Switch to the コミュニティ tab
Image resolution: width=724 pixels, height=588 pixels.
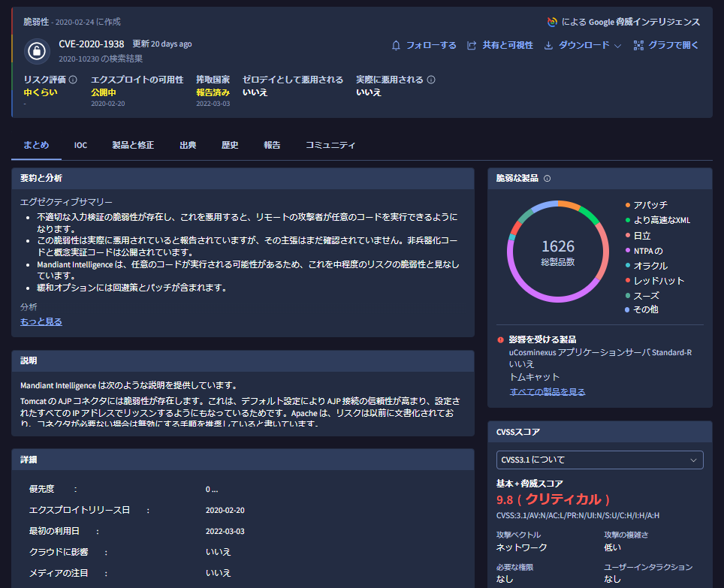[x=330, y=145]
